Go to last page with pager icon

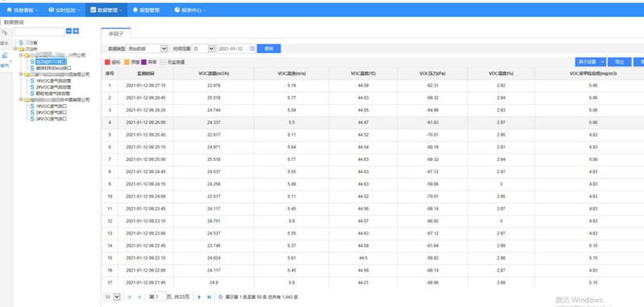tap(209, 297)
